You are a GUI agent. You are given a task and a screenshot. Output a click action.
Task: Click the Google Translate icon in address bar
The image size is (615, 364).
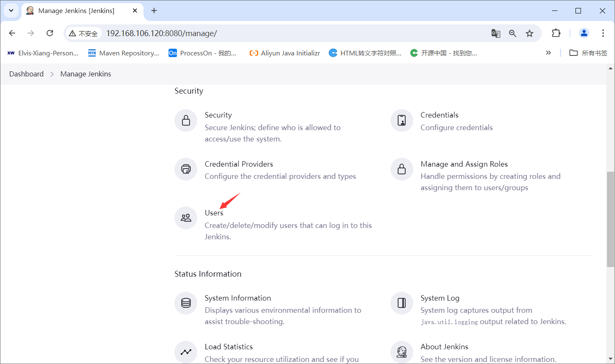pos(496,33)
